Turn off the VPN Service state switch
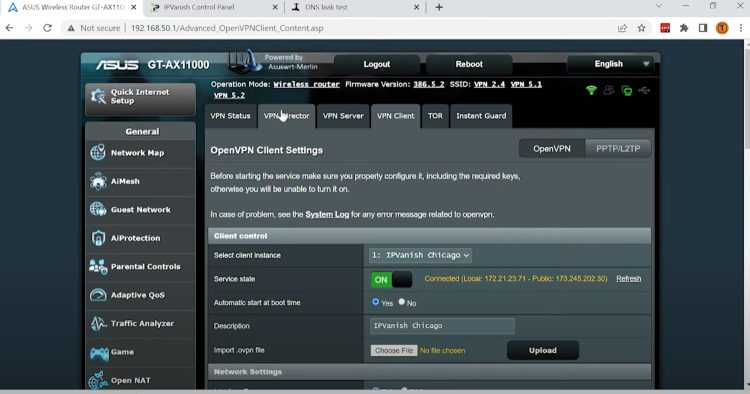 [391, 279]
